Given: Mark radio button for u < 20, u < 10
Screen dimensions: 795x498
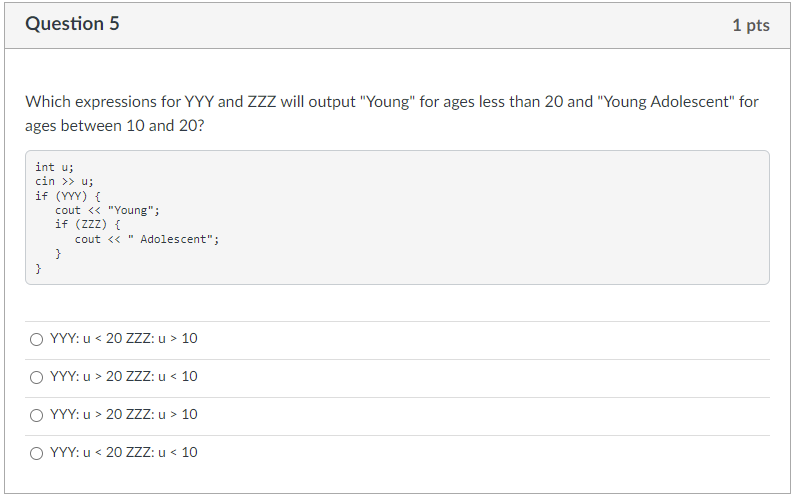Looking at the screenshot, I should coord(37,453).
